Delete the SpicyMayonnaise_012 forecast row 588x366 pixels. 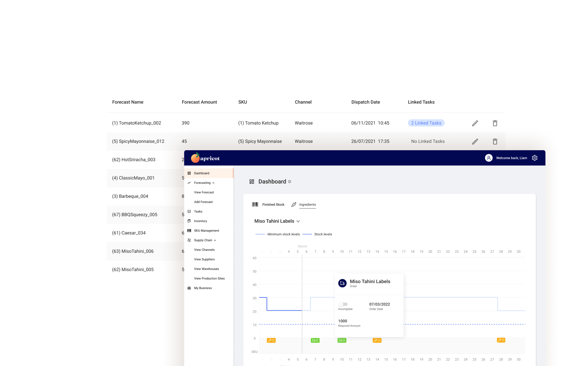coord(495,142)
